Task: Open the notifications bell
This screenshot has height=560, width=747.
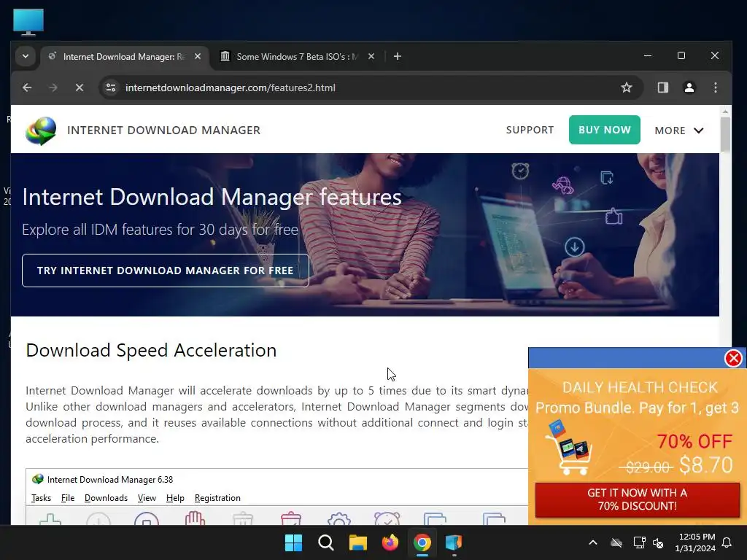Action: point(727,542)
